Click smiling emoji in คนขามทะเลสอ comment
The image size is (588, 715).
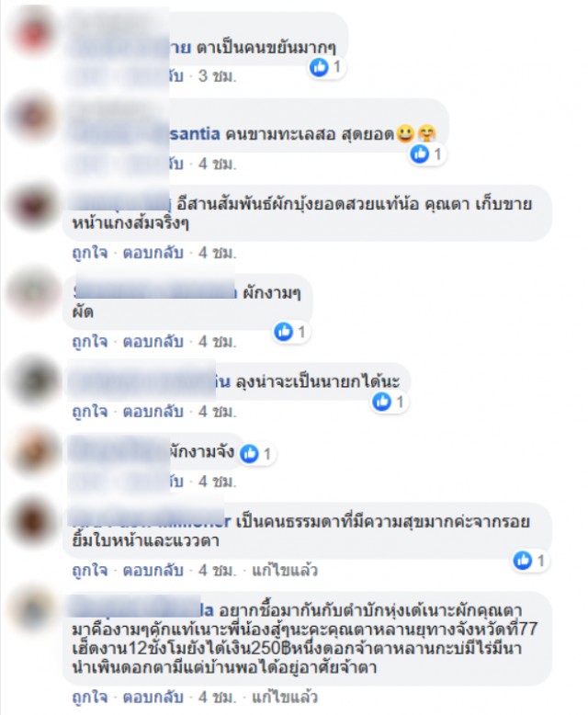click(405, 133)
